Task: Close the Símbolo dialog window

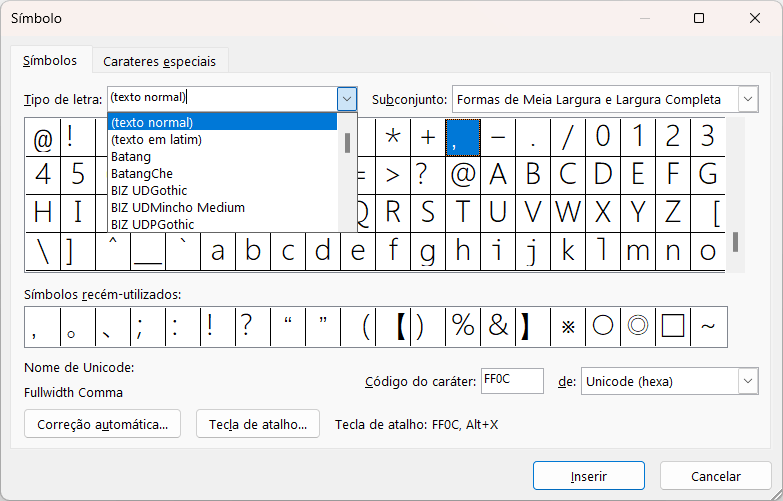Action: click(755, 18)
